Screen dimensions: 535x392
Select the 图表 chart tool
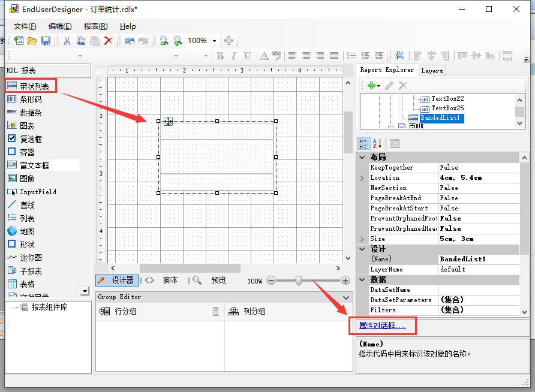21,126
